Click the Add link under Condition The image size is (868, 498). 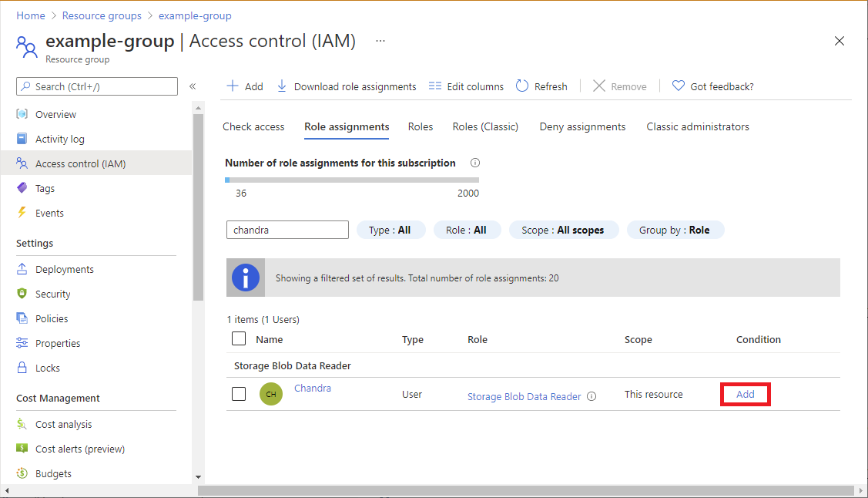(x=745, y=395)
